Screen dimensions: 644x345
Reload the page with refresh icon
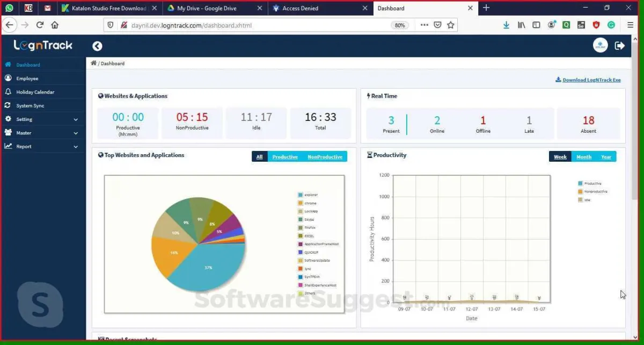coord(40,25)
